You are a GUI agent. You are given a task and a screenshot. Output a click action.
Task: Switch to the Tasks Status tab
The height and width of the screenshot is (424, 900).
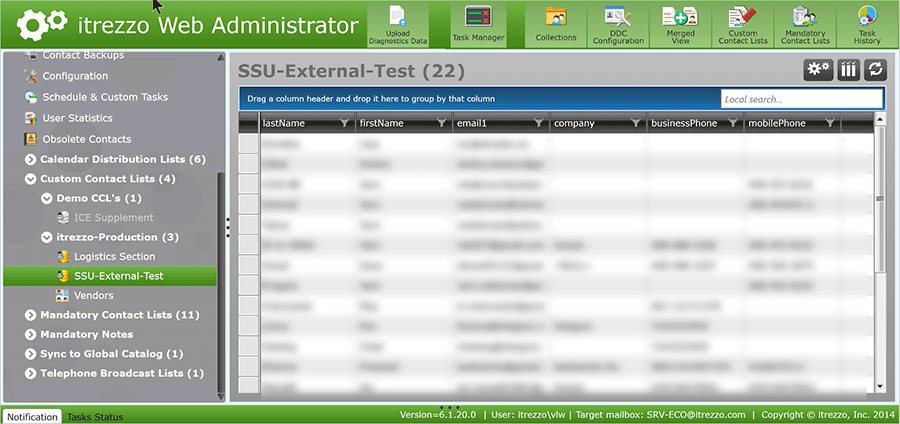95,417
